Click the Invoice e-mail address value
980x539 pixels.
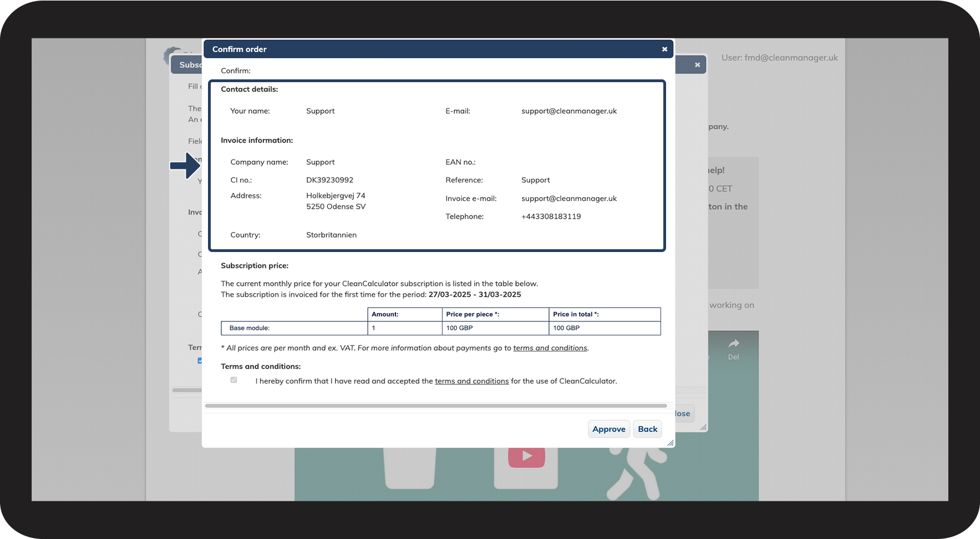568,199
